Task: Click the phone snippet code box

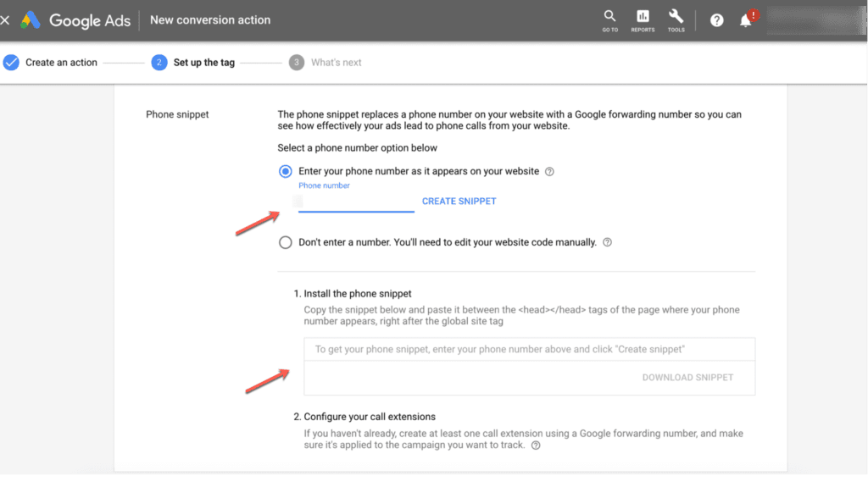Action: pyautogui.click(x=529, y=349)
